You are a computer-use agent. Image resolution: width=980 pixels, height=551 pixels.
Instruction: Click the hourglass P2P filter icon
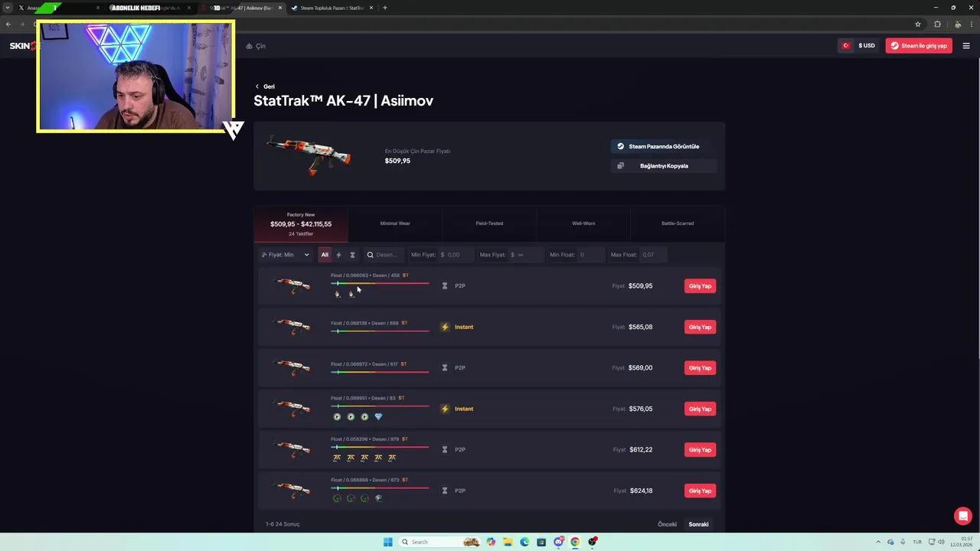[352, 255]
